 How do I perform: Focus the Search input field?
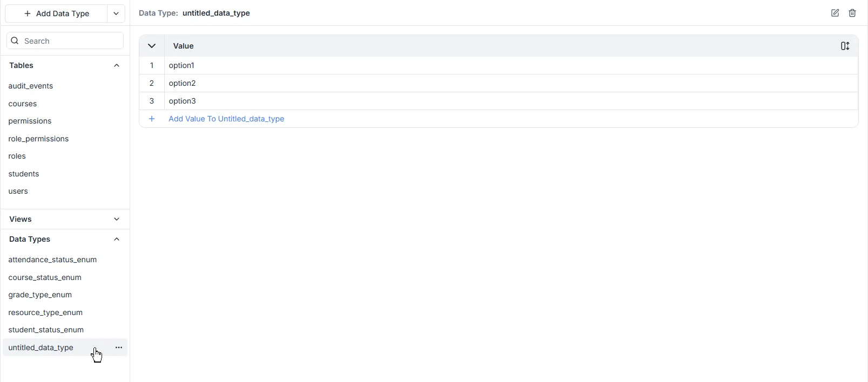pos(70,41)
